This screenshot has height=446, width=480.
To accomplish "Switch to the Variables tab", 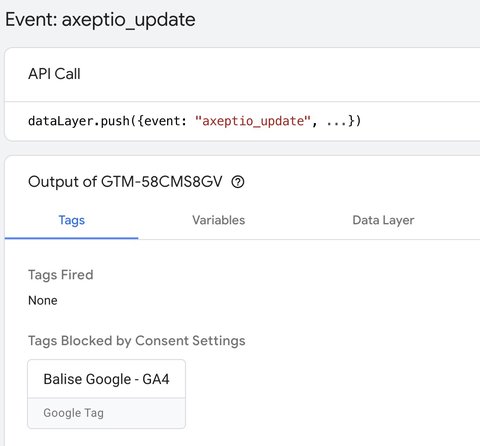I will tap(218, 220).
